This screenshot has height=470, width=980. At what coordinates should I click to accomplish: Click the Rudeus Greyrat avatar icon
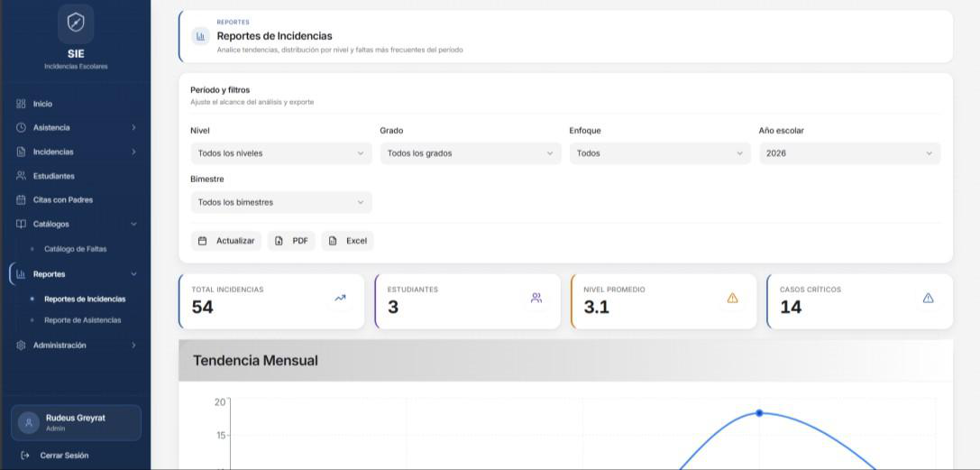tap(29, 422)
